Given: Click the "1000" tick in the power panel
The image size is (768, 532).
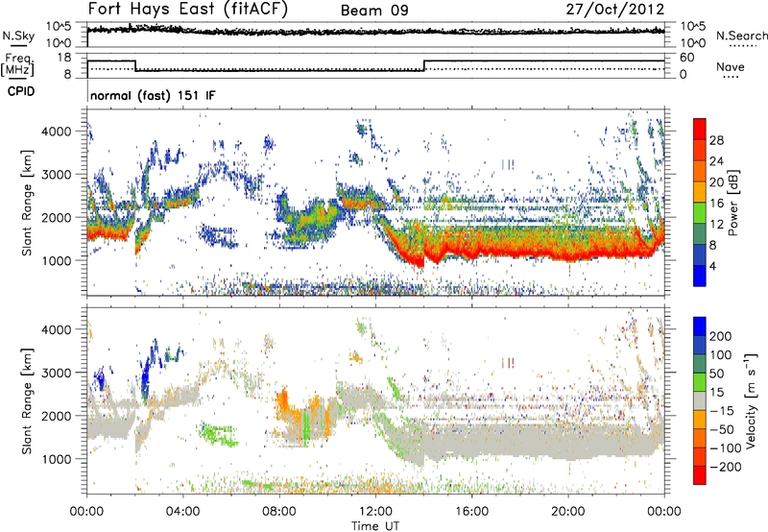Looking at the screenshot, I should (57, 260).
